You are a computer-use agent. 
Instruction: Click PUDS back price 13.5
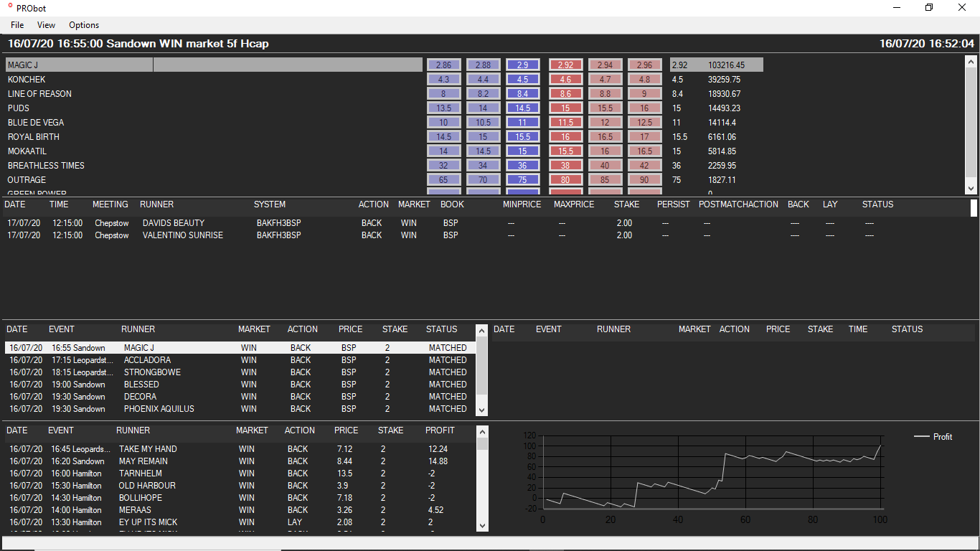click(x=443, y=108)
